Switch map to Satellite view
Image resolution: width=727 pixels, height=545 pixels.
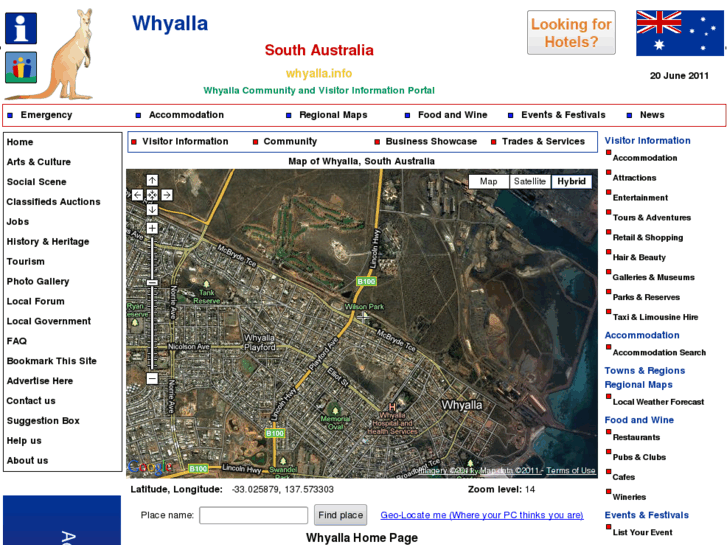[x=529, y=181]
